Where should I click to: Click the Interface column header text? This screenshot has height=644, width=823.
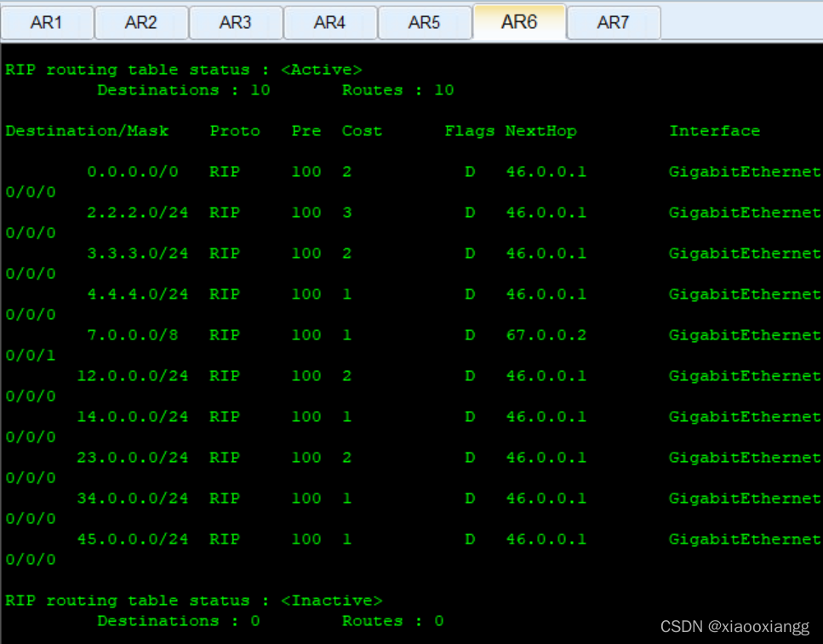714,131
